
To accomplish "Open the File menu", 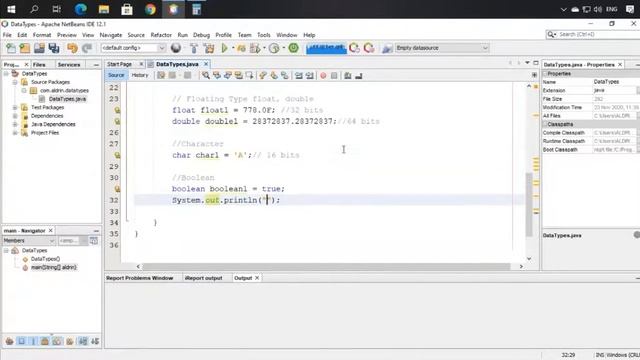I will [7, 35].
